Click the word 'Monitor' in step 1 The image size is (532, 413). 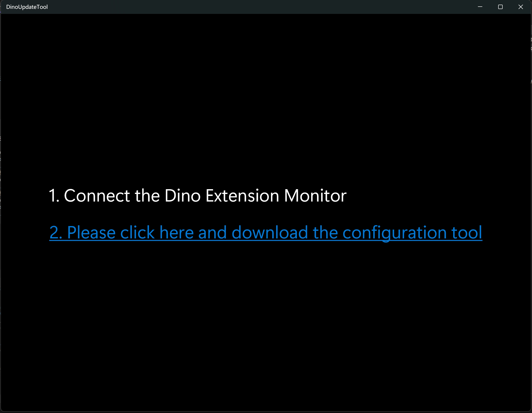click(x=315, y=196)
